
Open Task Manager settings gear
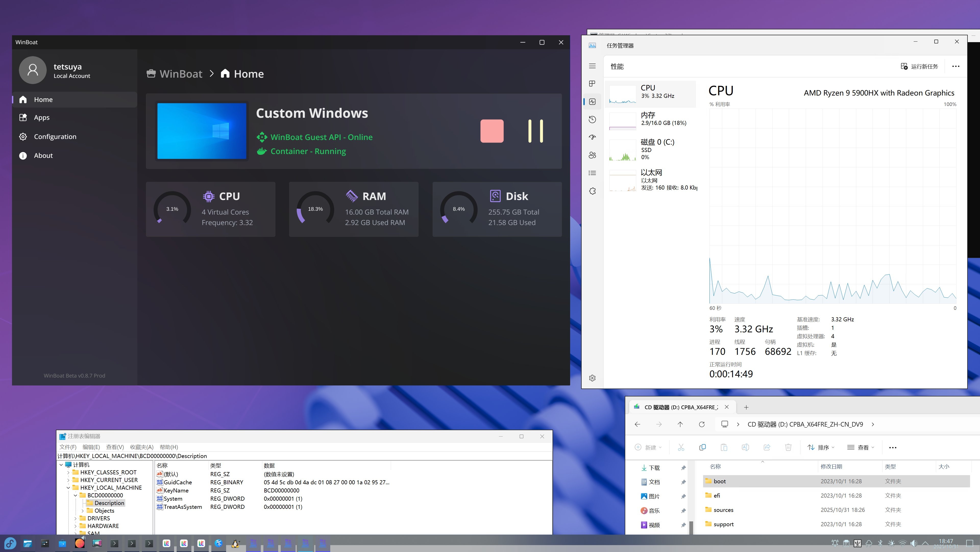pos(592,378)
